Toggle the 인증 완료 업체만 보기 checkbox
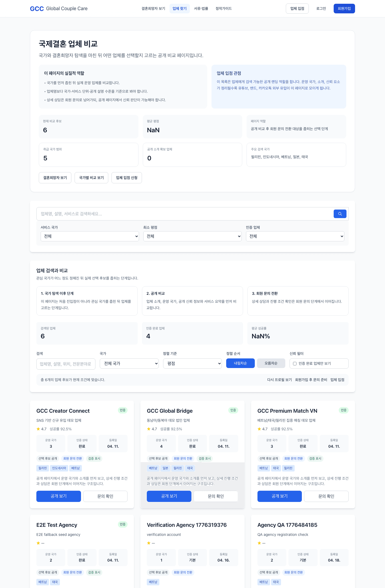The height and width of the screenshot is (588, 385). 295,363
